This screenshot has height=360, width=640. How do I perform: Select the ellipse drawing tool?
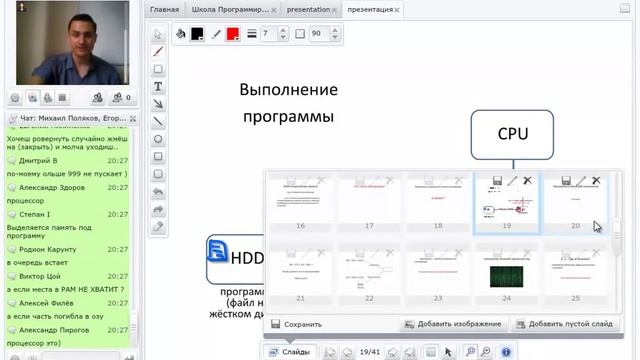[x=158, y=139]
